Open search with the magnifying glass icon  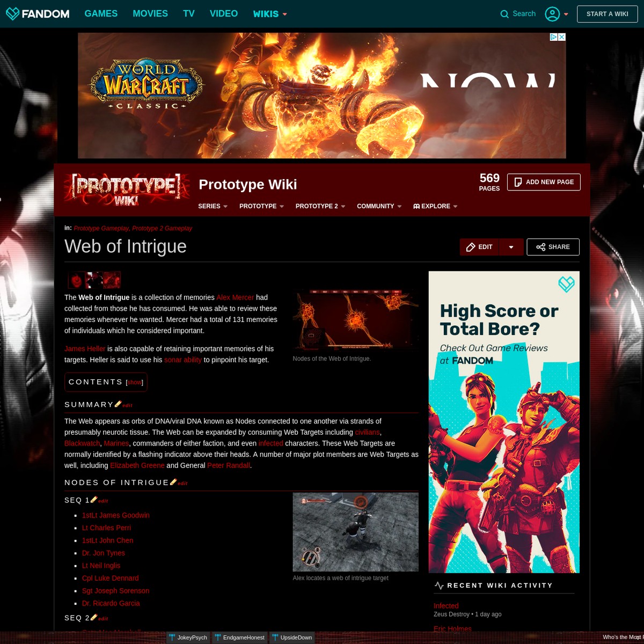tap(504, 13)
